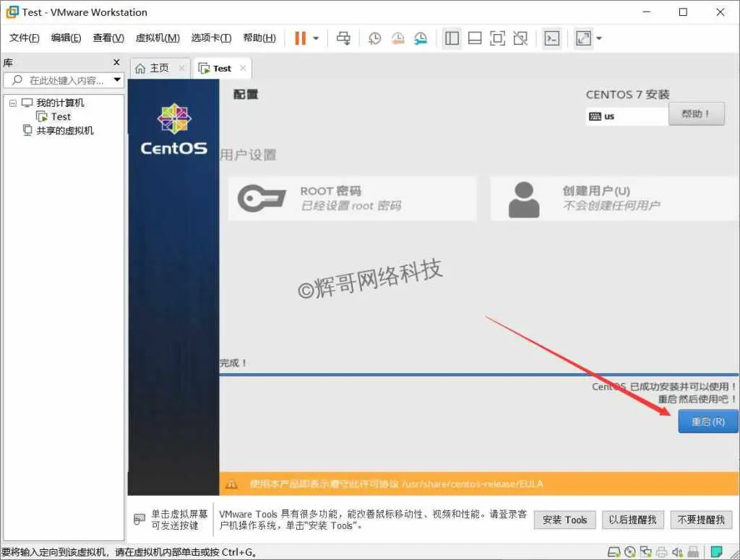Click the us keyboard layout indicator
This screenshot has height=560, width=740.
click(x=627, y=116)
